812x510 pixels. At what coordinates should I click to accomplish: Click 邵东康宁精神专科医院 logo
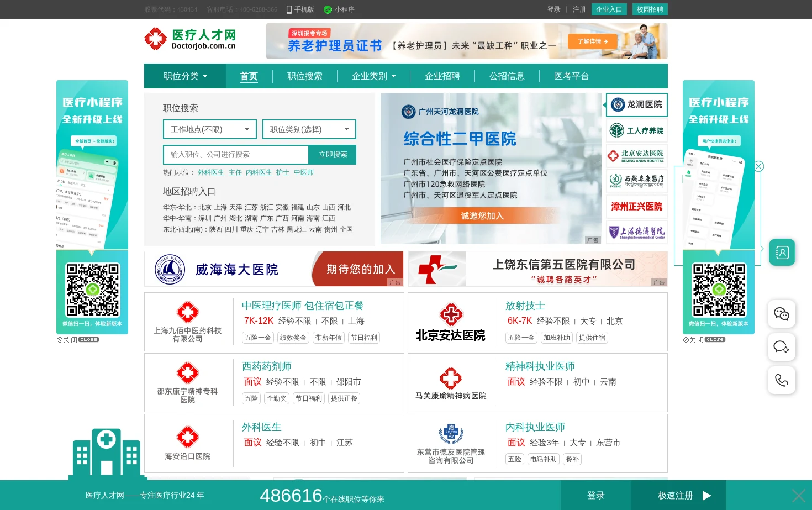click(x=187, y=373)
